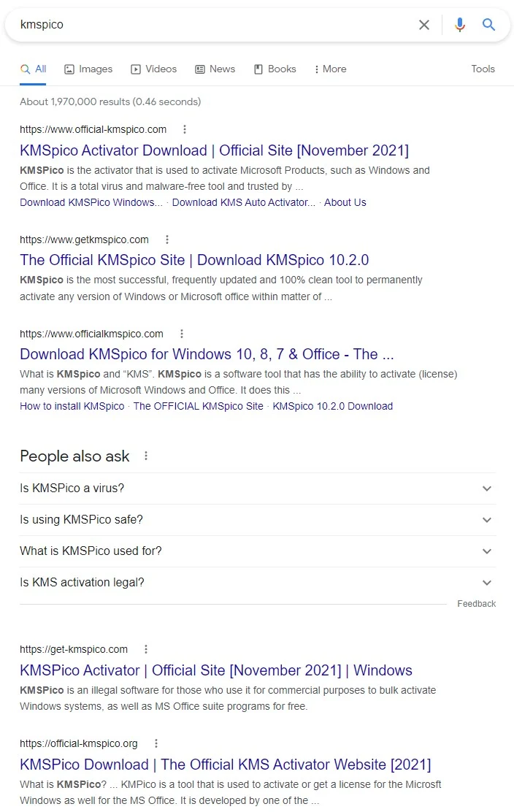The width and height of the screenshot is (514, 812).
Task: Click into the search field containing kmspico
Action: click(x=215, y=24)
